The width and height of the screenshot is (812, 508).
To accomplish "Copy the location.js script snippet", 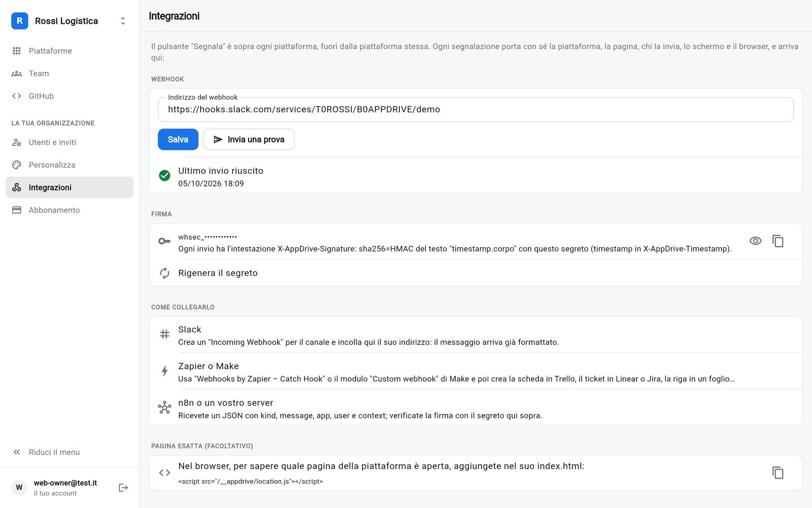I will click(x=778, y=472).
